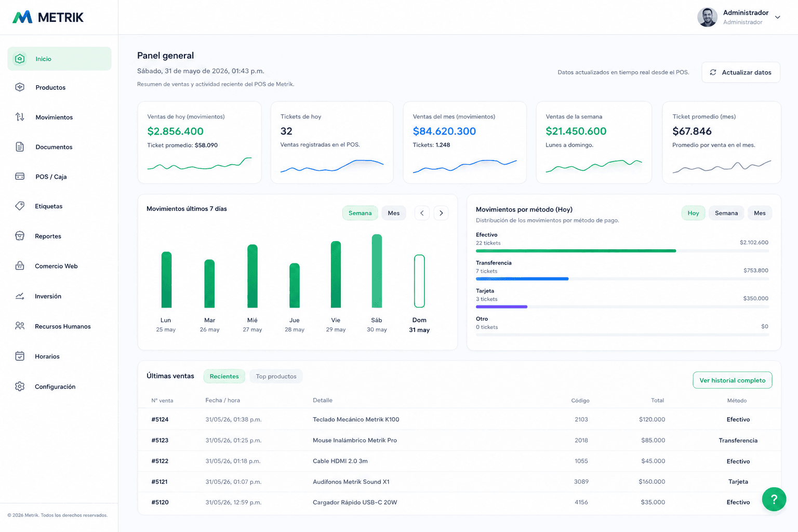This screenshot has width=798, height=532.
Task: Select Semana toggle in Movimientos últimos 7 días
Action: pos(360,213)
